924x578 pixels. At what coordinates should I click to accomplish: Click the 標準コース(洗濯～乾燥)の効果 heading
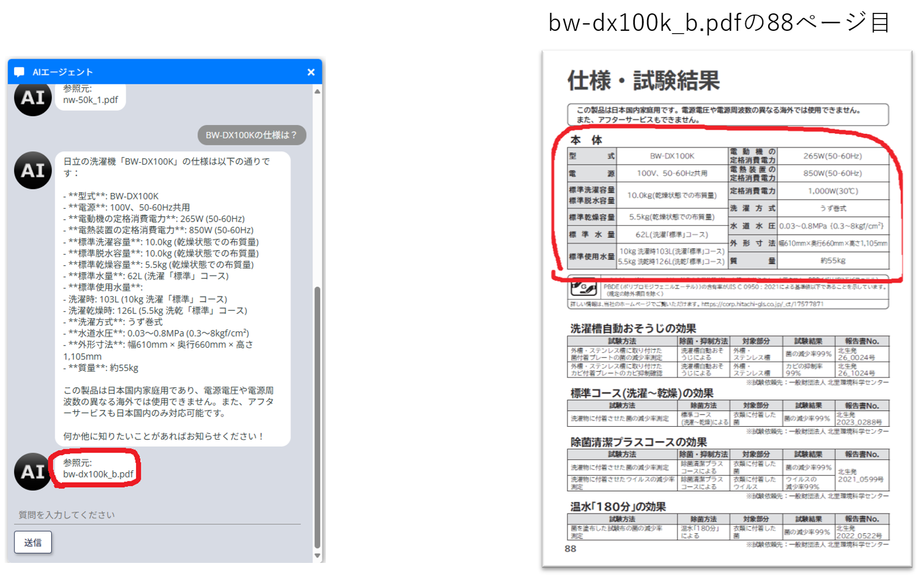tap(641, 393)
